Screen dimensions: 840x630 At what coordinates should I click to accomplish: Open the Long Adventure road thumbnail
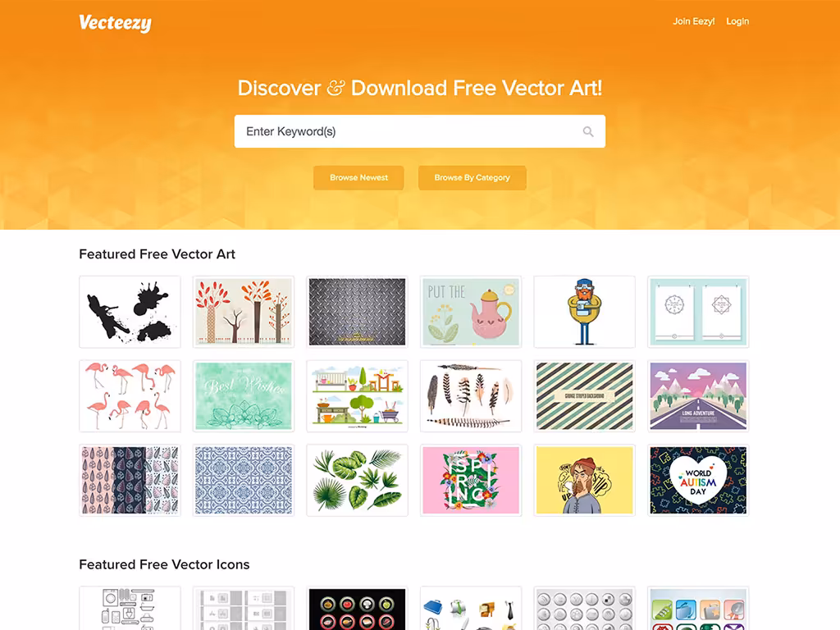(x=697, y=396)
